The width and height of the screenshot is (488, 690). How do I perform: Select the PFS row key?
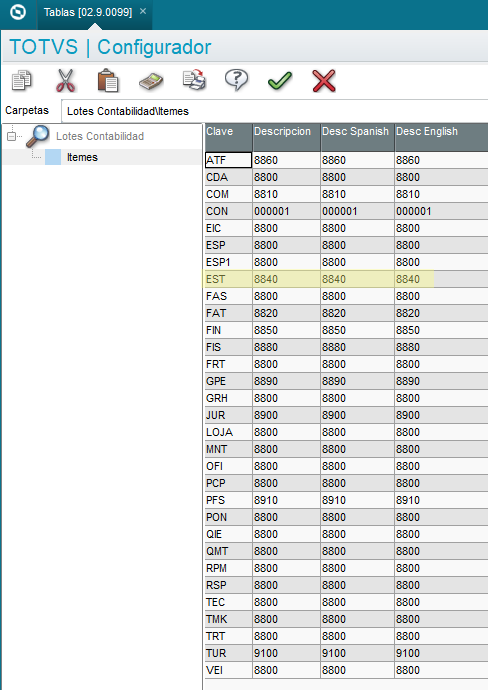tap(228, 500)
